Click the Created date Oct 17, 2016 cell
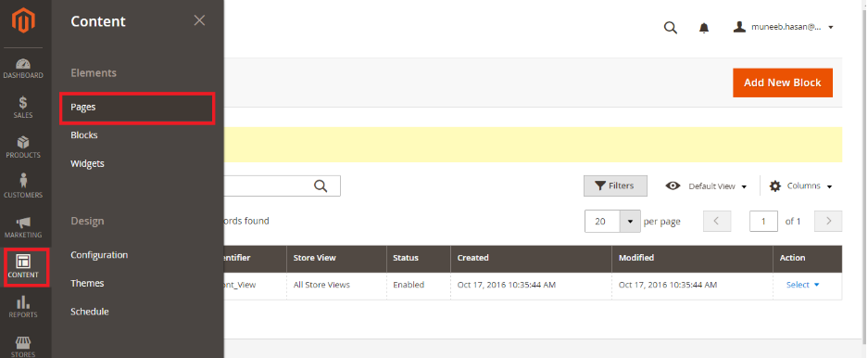The height and width of the screenshot is (358, 868). [507, 285]
